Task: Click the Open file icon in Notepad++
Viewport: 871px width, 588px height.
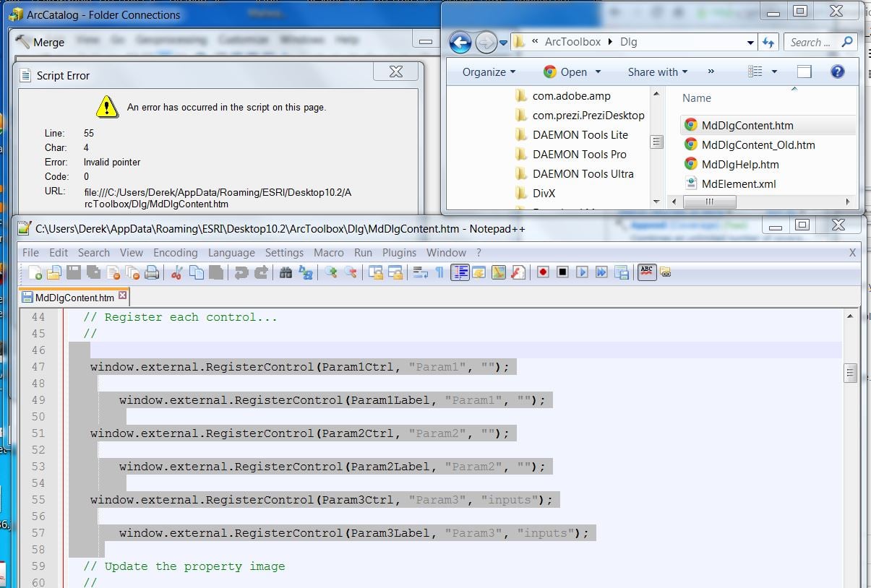Action: [53, 272]
